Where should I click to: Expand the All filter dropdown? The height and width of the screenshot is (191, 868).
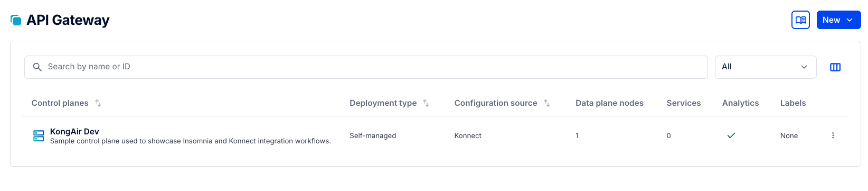(x=766, y=67)
